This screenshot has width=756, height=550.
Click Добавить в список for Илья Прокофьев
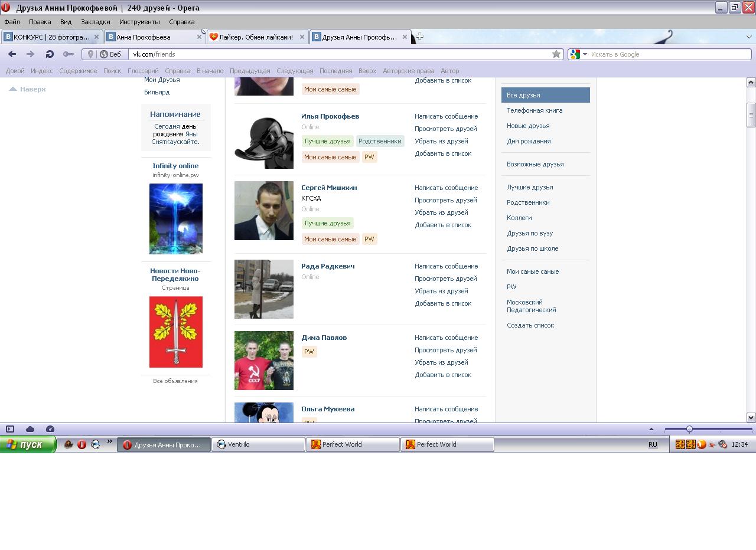(443, 153)
